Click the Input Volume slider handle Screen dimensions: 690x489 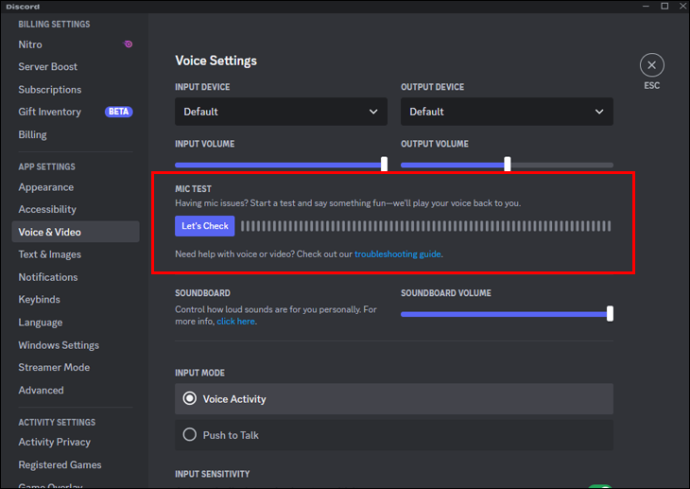(384, 164)
